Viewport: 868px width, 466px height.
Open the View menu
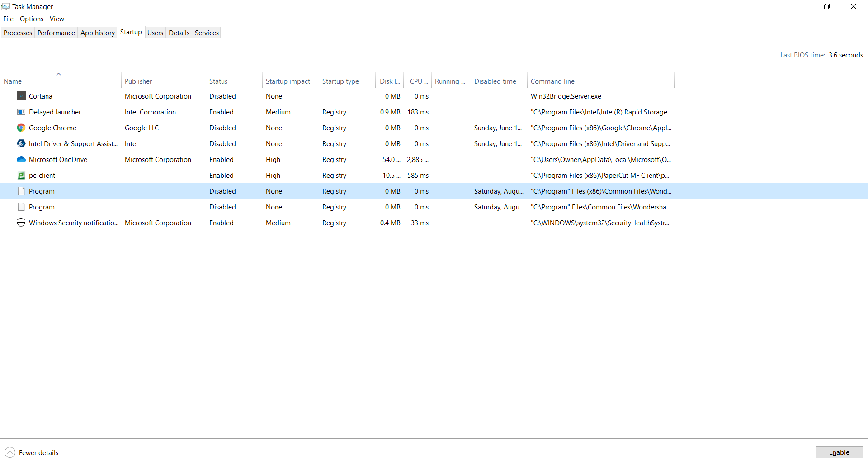pyautogui.click(x=57, y=19)
